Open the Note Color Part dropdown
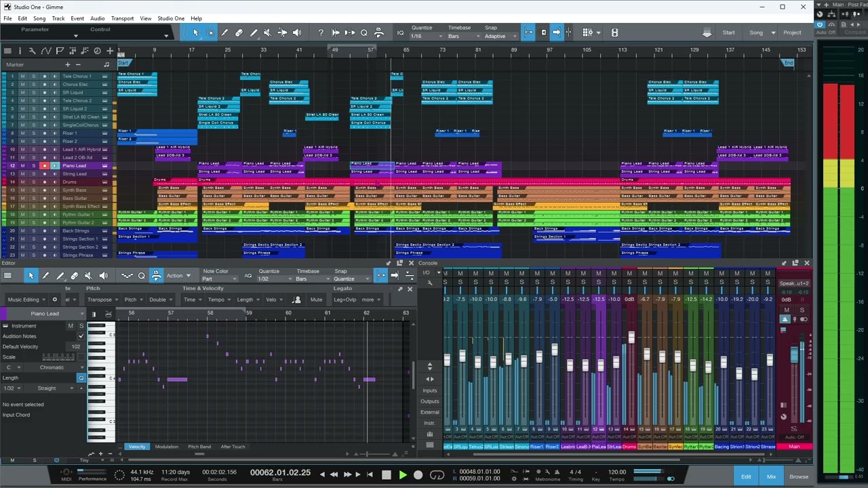This screenshot has height=488, width=868. (218, 279)
